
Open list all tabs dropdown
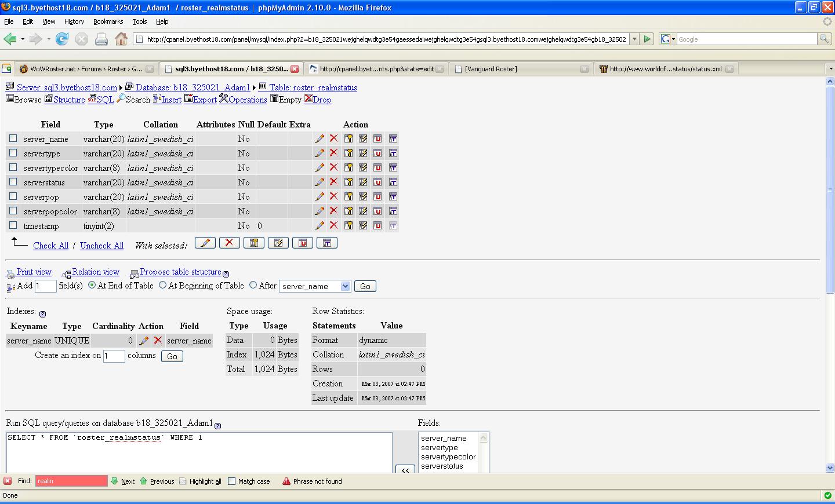(x=830, y=68)
